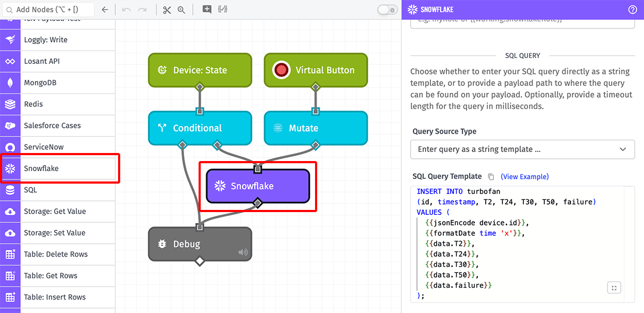The width and height of the screenshot is (644, 313).
Task: Select the Storage: Get Value palette node
Action: (x=57, y=212)
